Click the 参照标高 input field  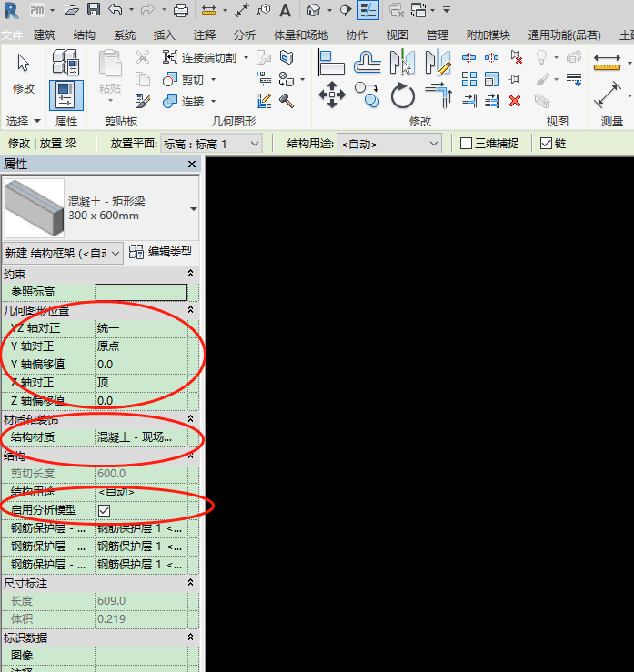click(141, 292)
